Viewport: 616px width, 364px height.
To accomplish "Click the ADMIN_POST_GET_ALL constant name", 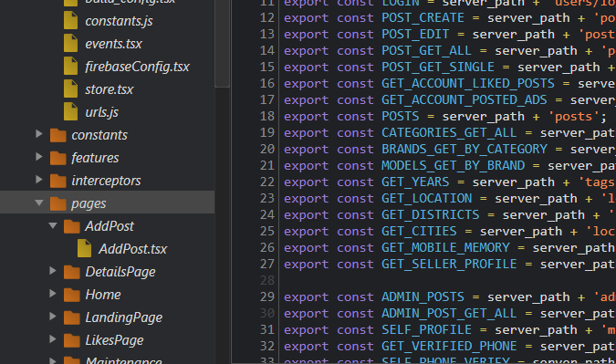I will tap(449, 314).
